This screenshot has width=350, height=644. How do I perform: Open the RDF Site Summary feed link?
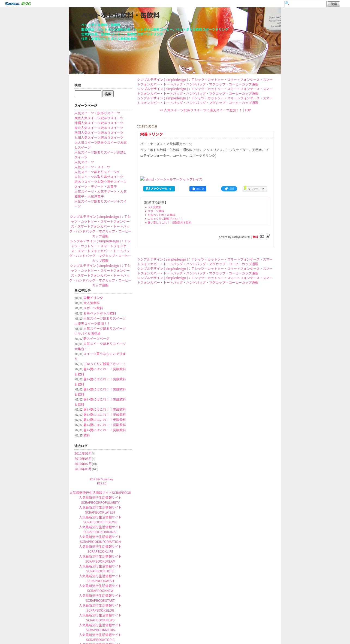click(x=102, y=479)
